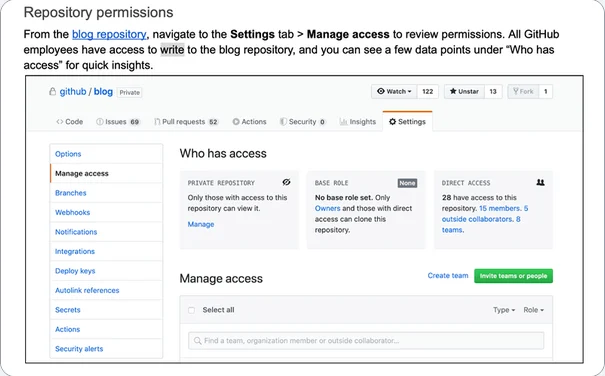Click the fork icon in Fork button
This screenshot has height=376, width=605.
coord(515,91)
